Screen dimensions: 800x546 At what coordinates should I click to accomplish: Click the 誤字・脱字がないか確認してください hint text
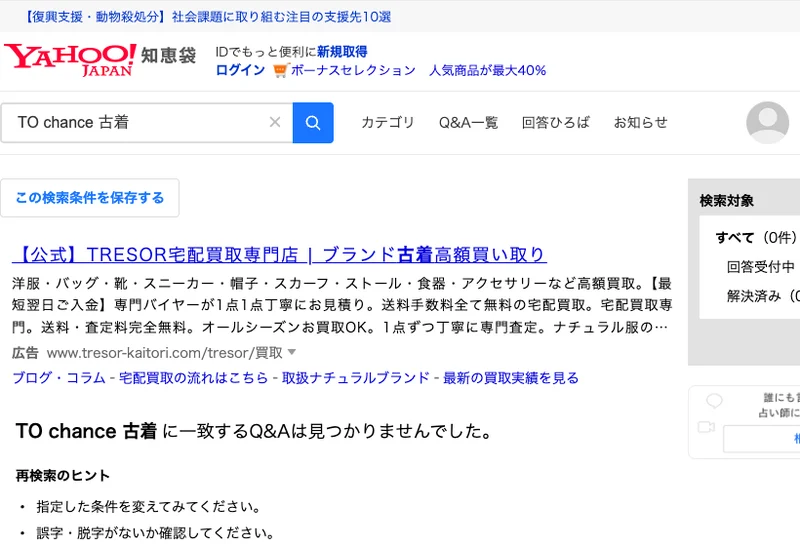coord(156,533)
